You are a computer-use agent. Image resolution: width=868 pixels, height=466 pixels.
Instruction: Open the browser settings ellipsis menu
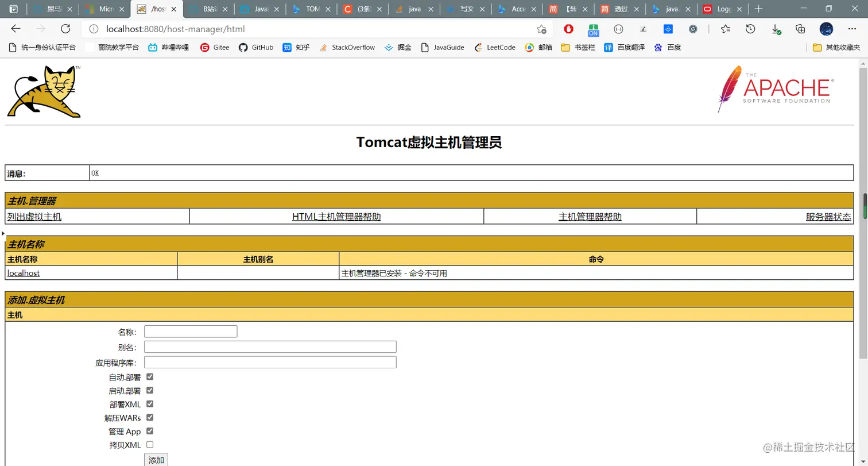coord(852,29)
